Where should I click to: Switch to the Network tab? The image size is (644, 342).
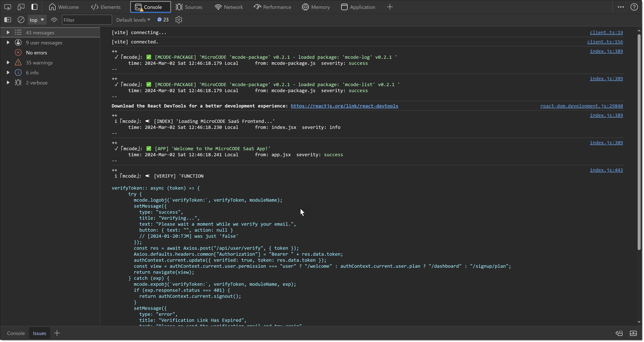[229, 7]
